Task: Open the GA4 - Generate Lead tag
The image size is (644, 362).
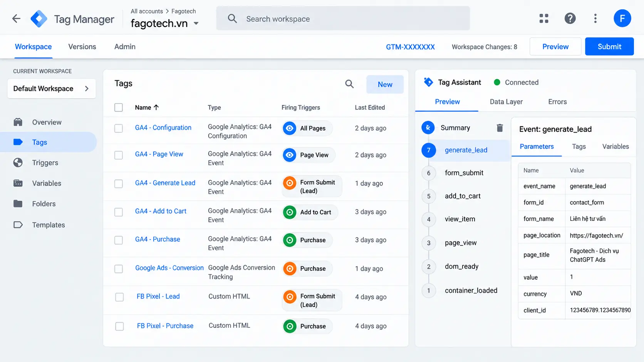Action: pyautogui.click(x=165, y=183)
